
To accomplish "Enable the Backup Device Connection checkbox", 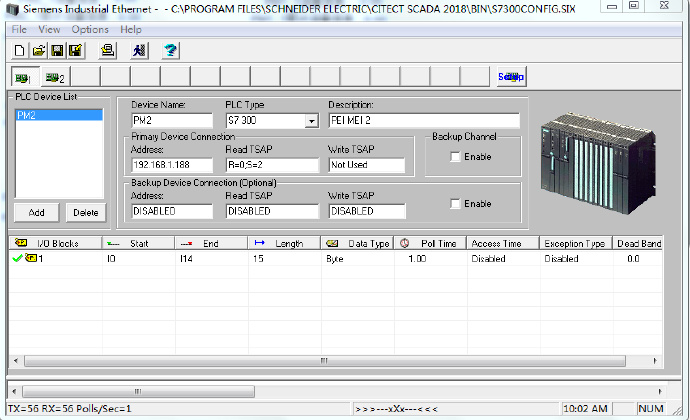I will [x=455, y=203].
